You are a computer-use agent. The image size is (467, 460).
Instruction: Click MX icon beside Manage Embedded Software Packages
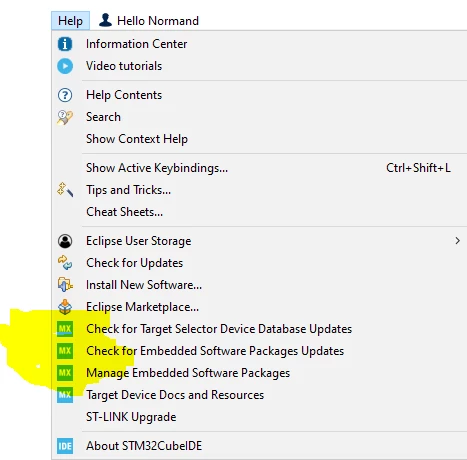(65, 373)
